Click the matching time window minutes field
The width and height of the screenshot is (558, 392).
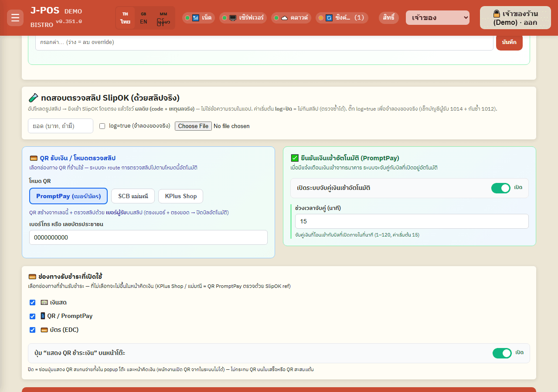click(x=412, y=221)
